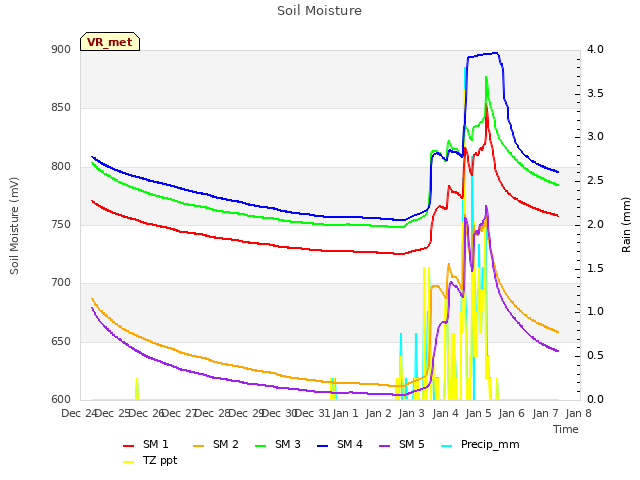Click the 0.0 rain axis tick label
Viewport: 640px width, 480px height.
coord(595,399)
